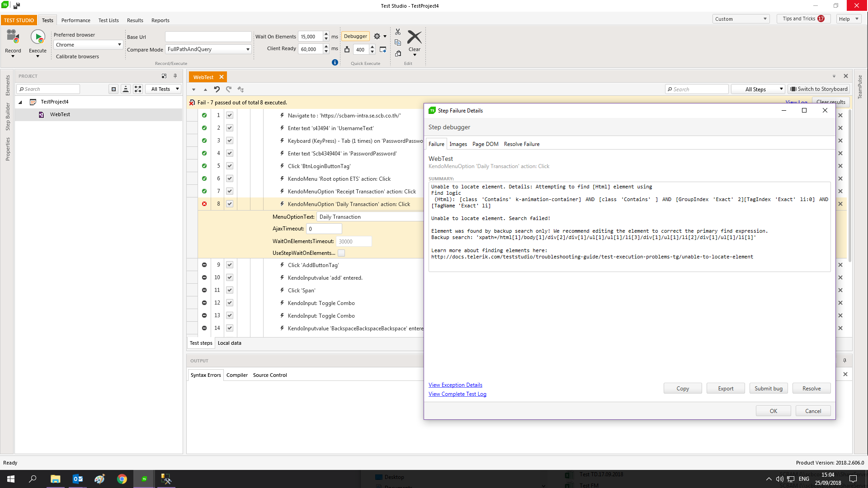Click the undo arrow in WebTest toolbar
Viewport: 868px width, 488px height.
coord(217,89)
